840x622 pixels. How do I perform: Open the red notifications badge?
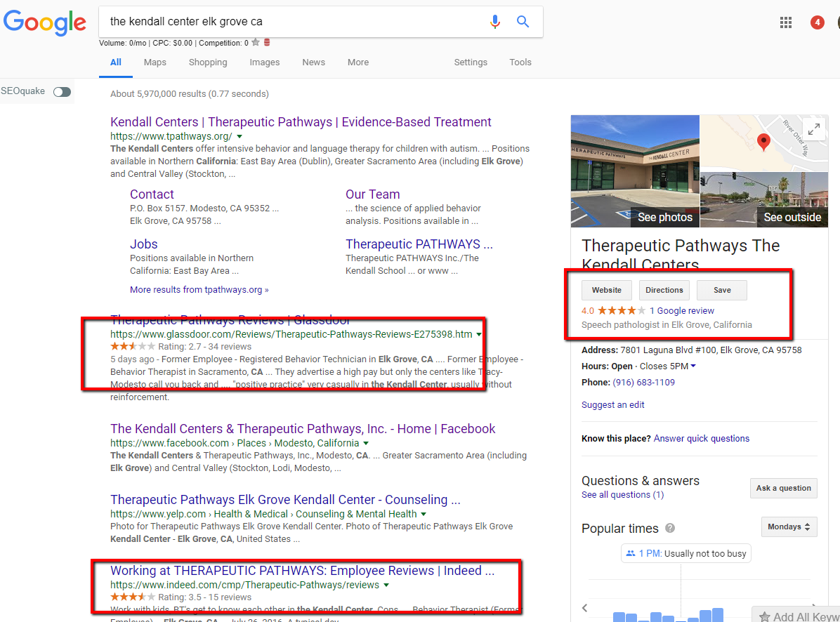(x=817, y=22)
